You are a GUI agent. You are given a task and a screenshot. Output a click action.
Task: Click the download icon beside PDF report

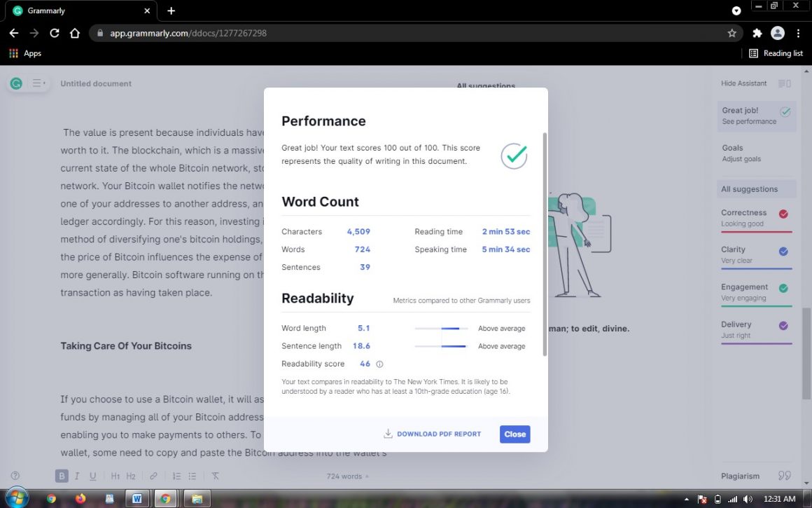(388, 434)
